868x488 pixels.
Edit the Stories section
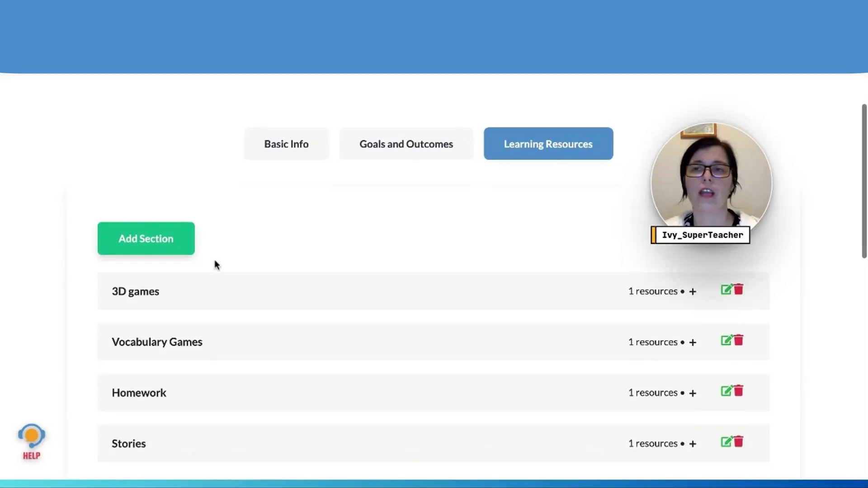coord(726,442)
